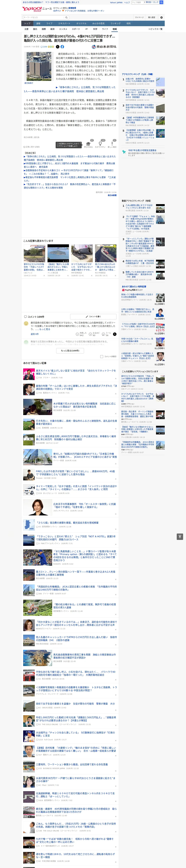
Task: Open 大谷翔平 チャンスを自ら潰している article
Action: point(76,734)
